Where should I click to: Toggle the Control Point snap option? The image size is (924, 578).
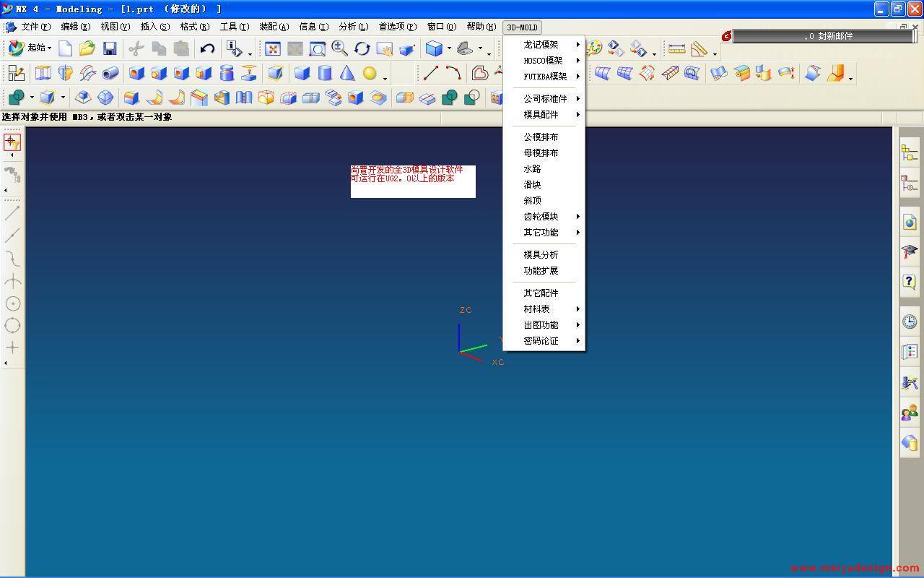tap(12, 258)
